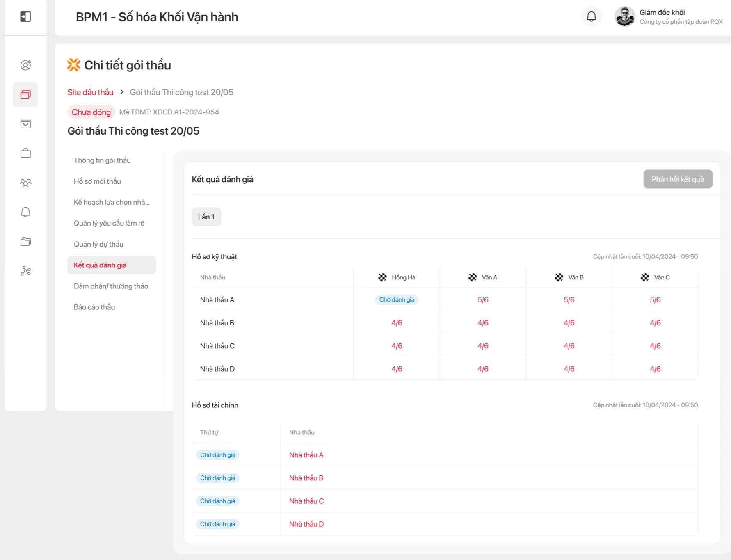Open the user profile icon in sidebar
This screenshot has height=560, width=731.
25,65
